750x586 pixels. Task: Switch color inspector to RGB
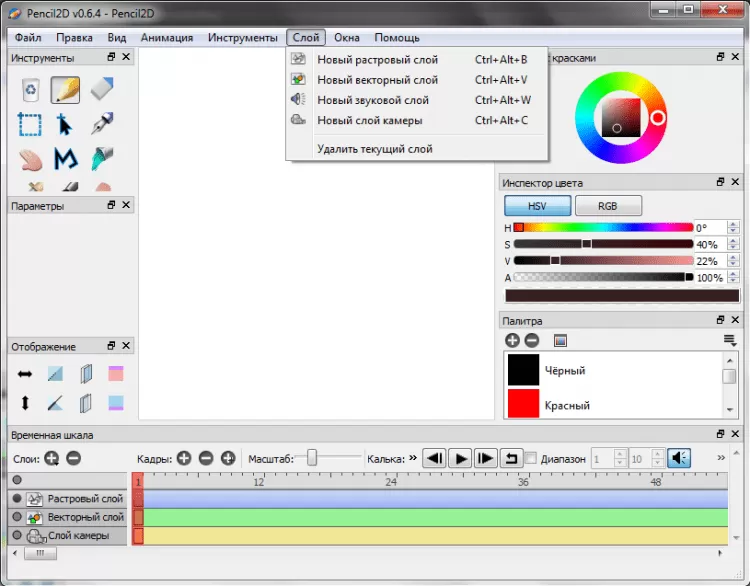pyautogui.click(x=608, y=206)
